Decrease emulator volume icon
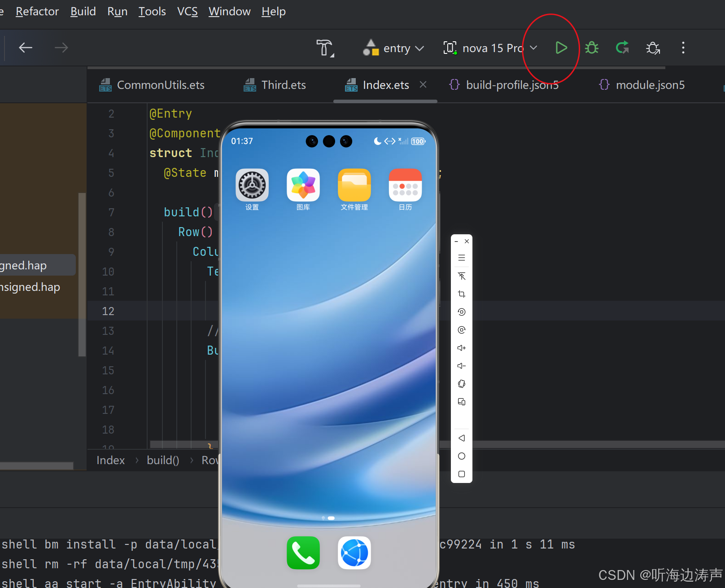 462,366
